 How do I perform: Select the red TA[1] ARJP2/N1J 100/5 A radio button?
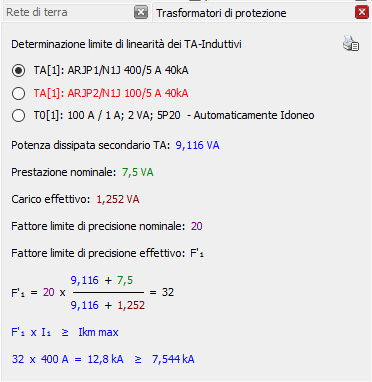(x=18, y=93)
